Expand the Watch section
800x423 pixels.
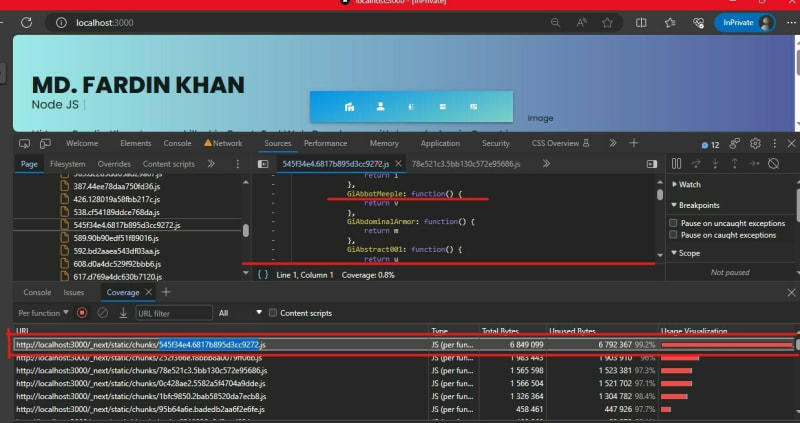point(687,185)
